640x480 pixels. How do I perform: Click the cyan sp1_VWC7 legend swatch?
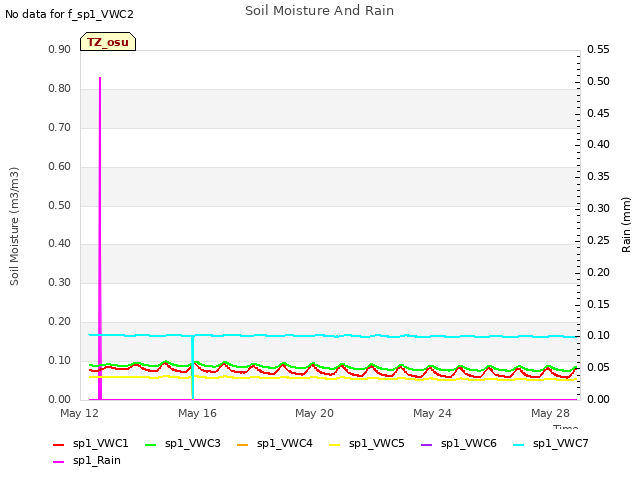(519, 444)
